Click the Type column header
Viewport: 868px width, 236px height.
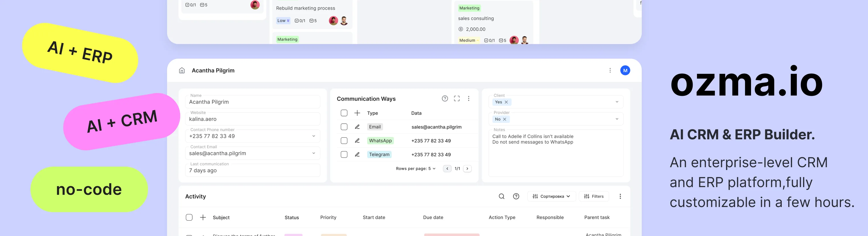tap(372, 113)
